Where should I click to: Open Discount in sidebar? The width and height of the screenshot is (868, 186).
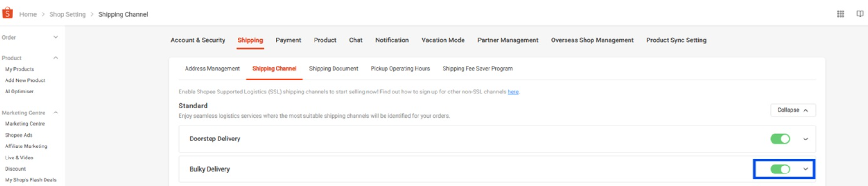pyautogui.click(x=15, y=169)
